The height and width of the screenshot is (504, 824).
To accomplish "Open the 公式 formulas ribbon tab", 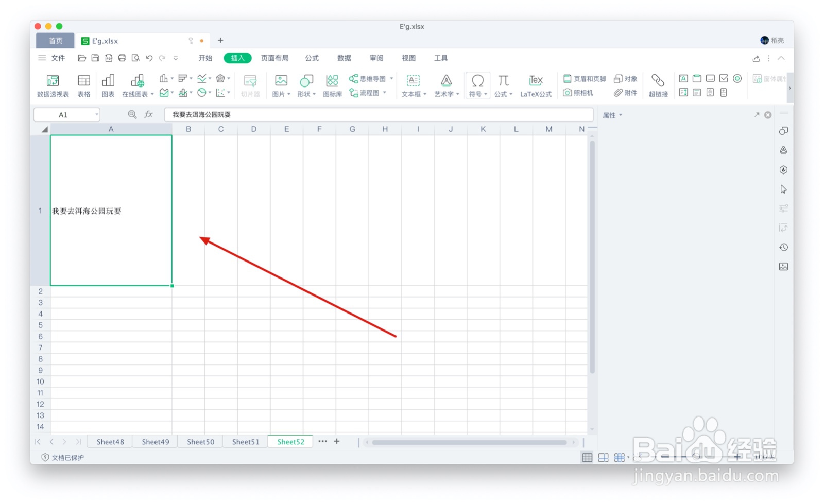I will click(x=312, y=58).
